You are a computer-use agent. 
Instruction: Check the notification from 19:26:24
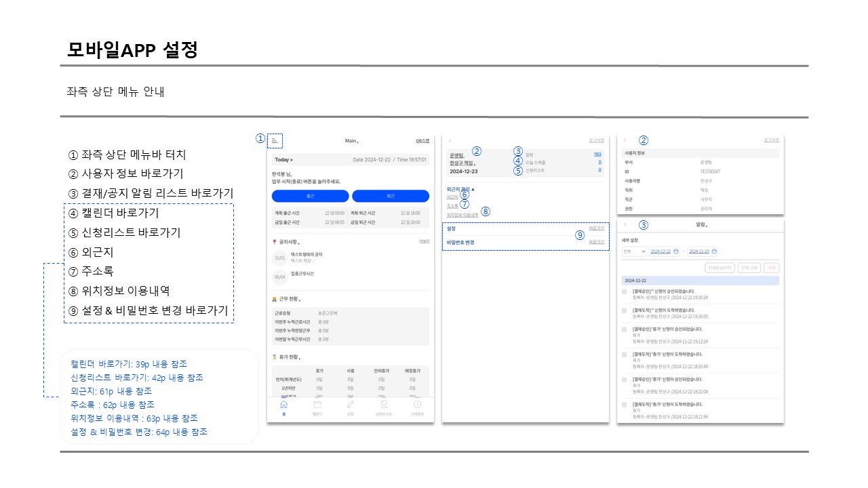625,292
